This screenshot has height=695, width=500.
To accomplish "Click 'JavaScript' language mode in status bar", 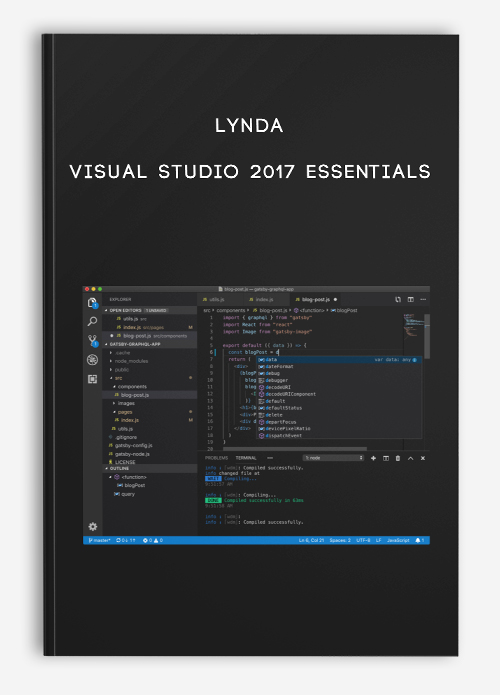I will coord(398,540).
